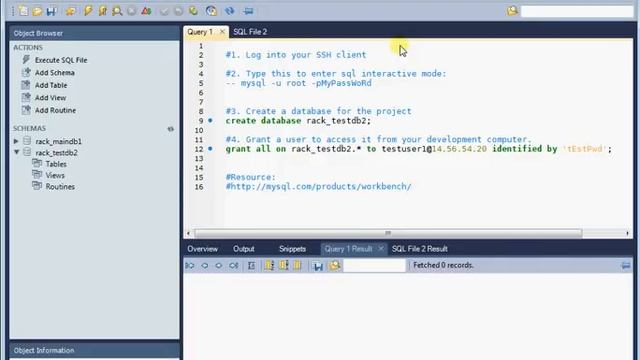Open Views node under rack_testdb2

55,176
